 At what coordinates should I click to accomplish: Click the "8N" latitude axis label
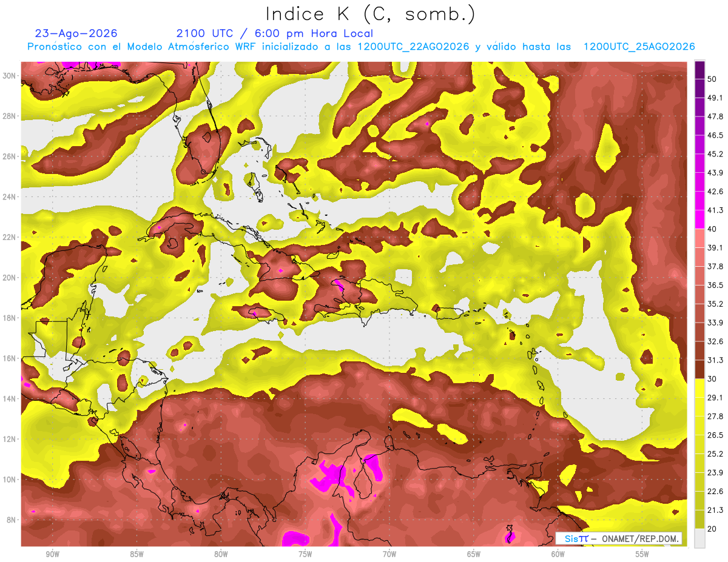click(12, 520)
